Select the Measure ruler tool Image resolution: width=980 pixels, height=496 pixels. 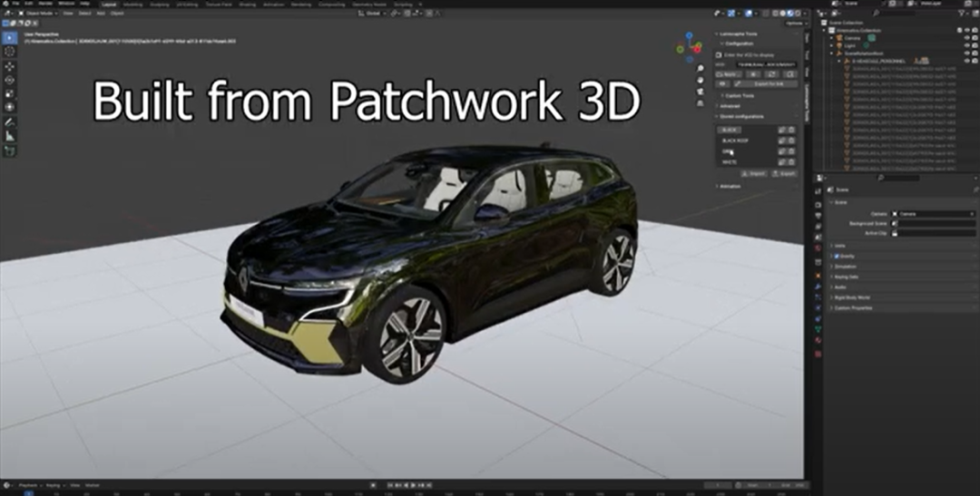coord(9,136)
